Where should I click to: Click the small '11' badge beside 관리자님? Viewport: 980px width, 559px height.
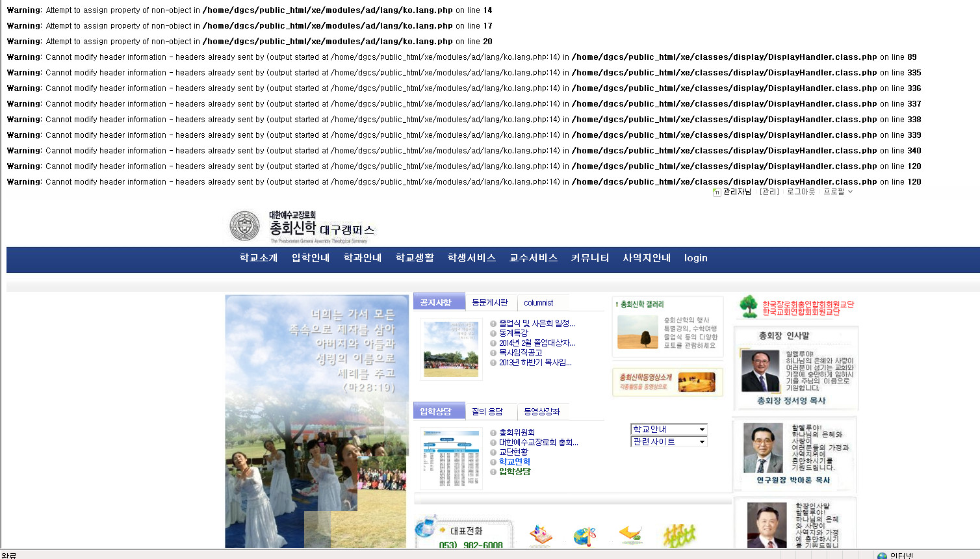717,192
